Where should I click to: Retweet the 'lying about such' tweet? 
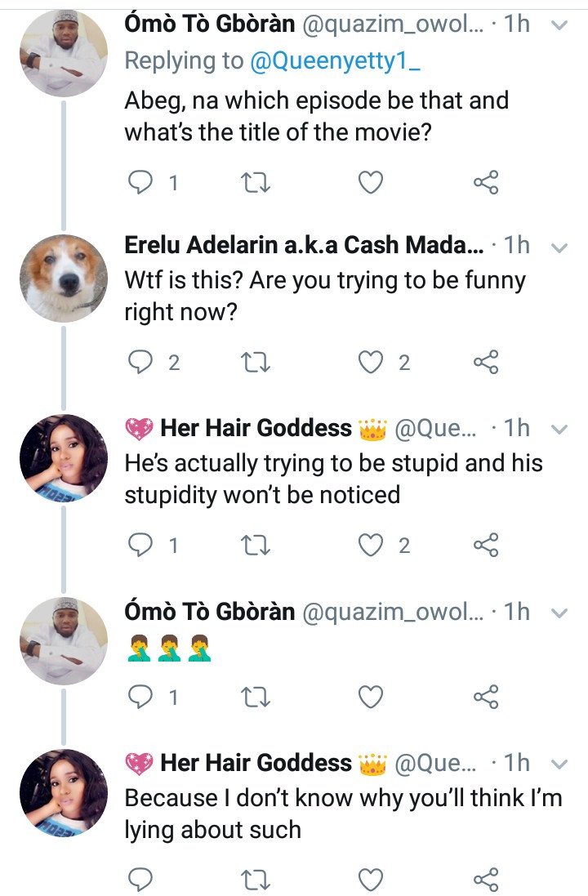point(257,879)
